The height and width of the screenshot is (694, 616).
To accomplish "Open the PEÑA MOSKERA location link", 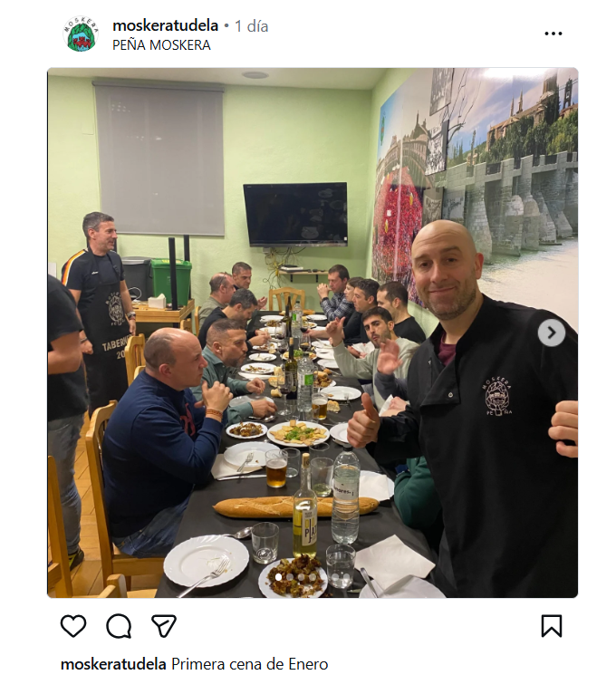I will pos(161,45).
